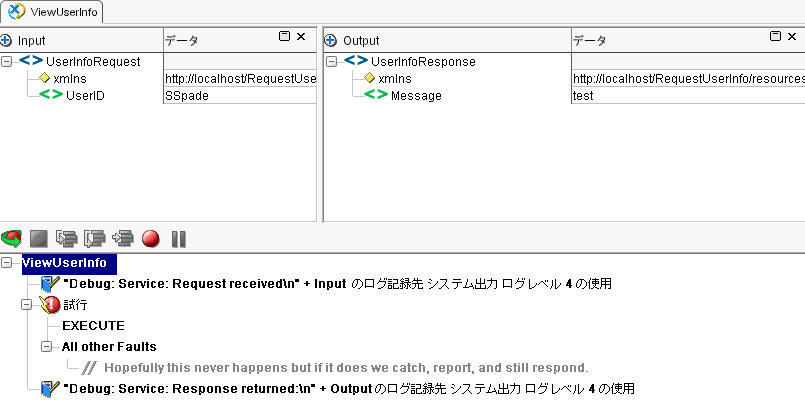The height and width of the screenshot is (403, 805).
Task: Collapse the UserInfoResponse node
Action: [332, 62]
